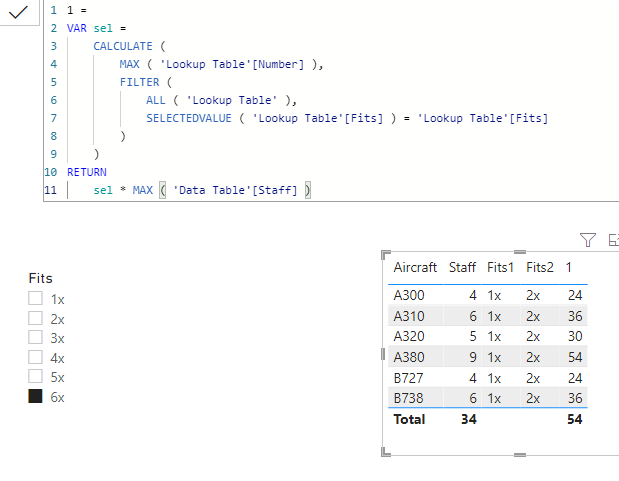Tick the 1x Fits slicer checkbox
The height and width of the screenshot is (481, 619).
(x=36, y=298)
